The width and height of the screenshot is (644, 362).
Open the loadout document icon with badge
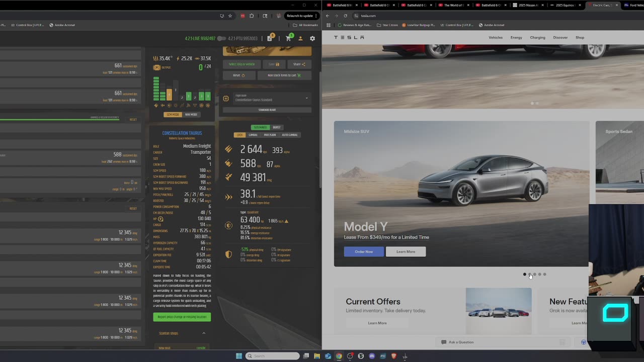[x=270, y=38]
